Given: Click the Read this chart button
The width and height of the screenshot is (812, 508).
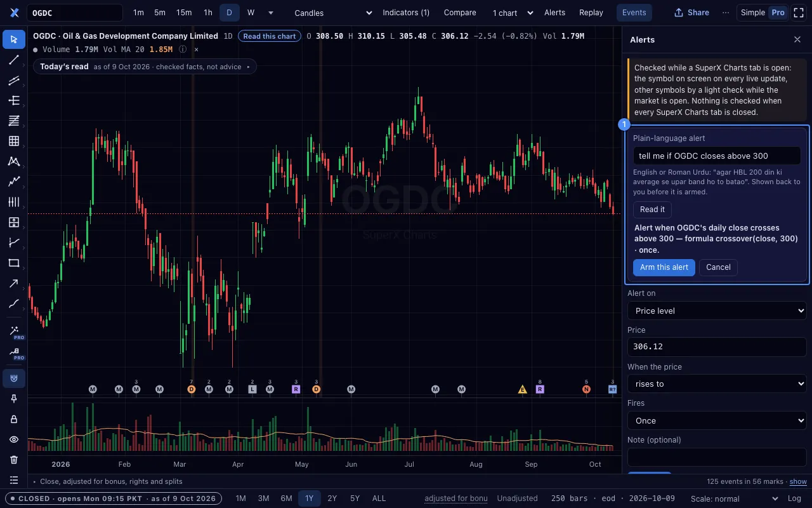Looking at the screenshot, I should (270, 36).
